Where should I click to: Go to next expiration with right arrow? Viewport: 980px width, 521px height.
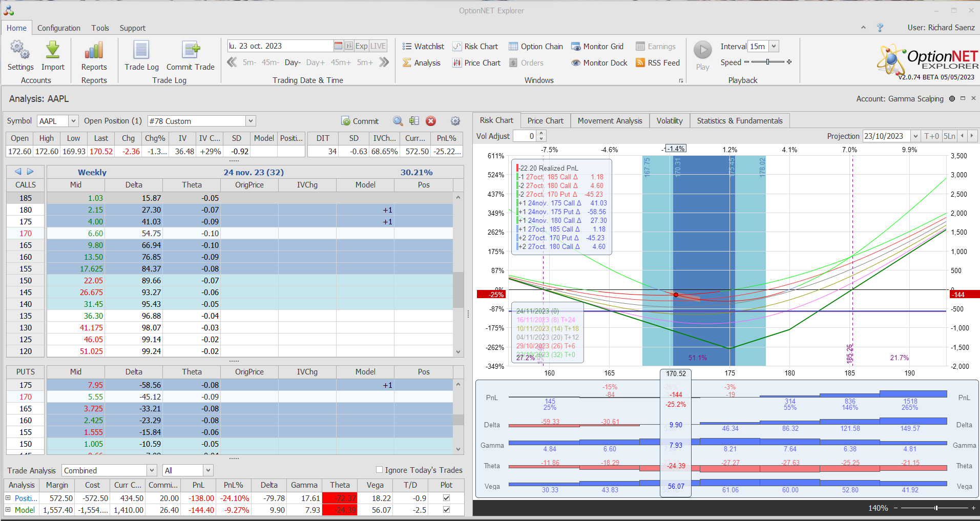tap(30, 172)
